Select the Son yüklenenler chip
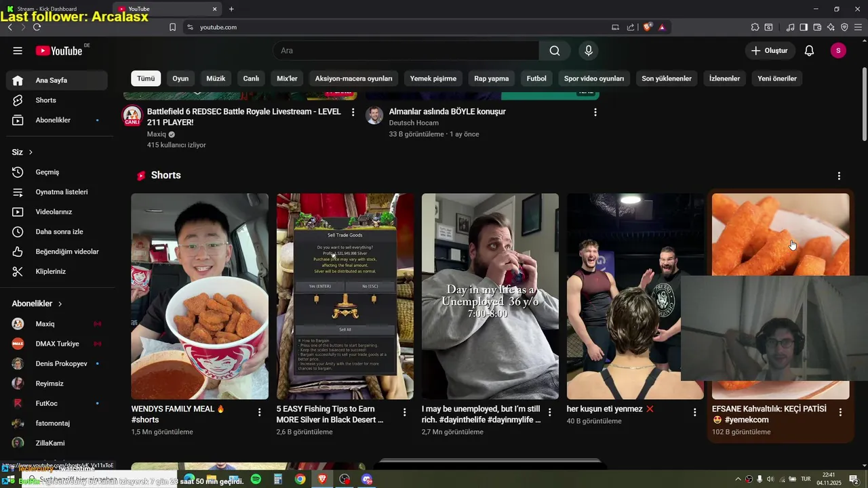This screenshot has width=868, height=488. 667,79
